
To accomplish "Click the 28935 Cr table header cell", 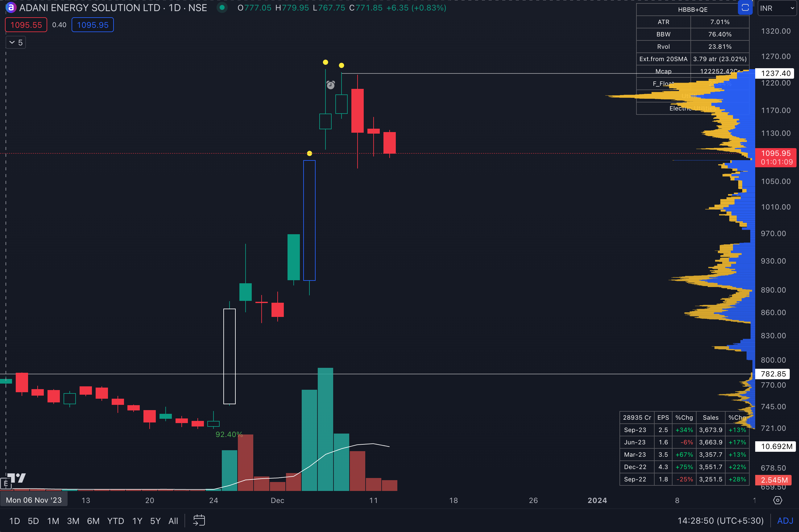I will 637,418.
